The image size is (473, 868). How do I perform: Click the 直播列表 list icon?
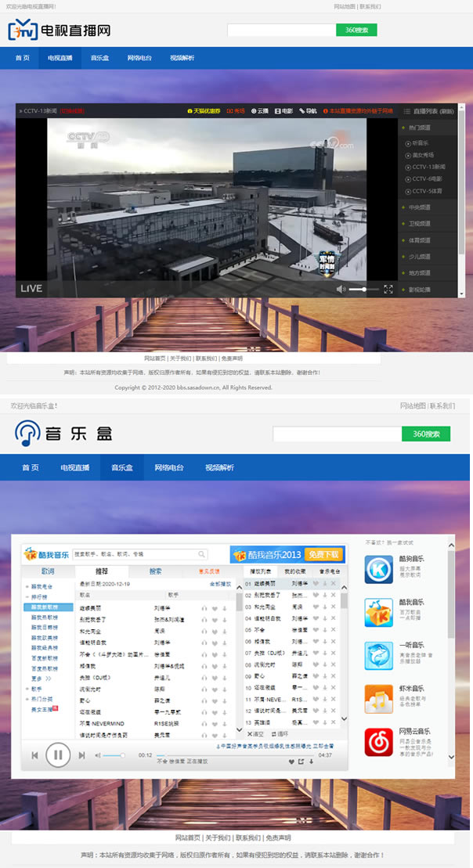[x=407, y=111]
